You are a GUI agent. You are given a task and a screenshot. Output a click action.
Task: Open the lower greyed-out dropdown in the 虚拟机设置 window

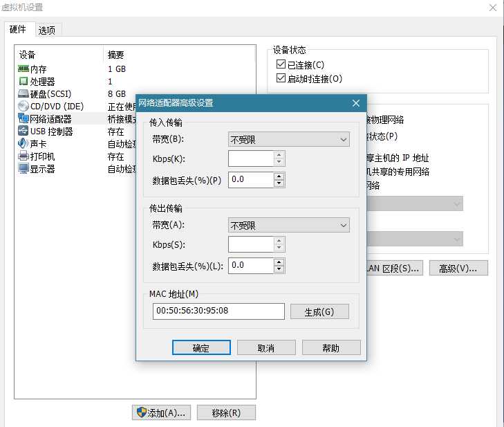coord(415,239)
